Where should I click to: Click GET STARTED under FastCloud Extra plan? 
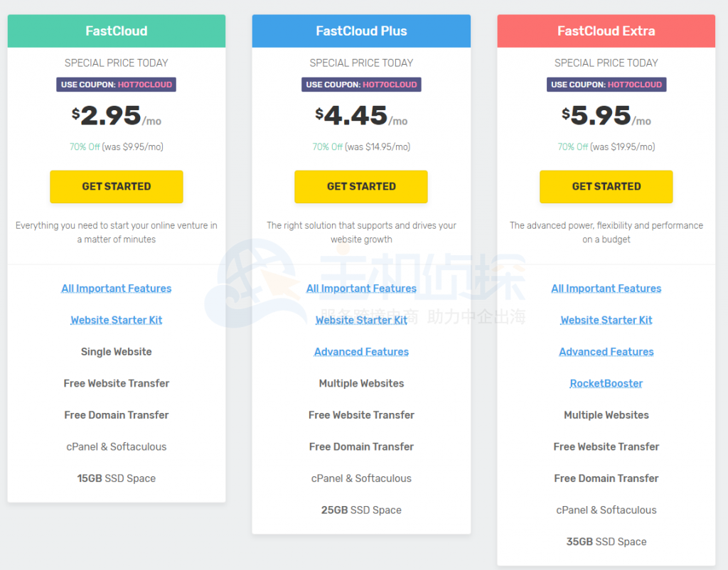point(606,186)
